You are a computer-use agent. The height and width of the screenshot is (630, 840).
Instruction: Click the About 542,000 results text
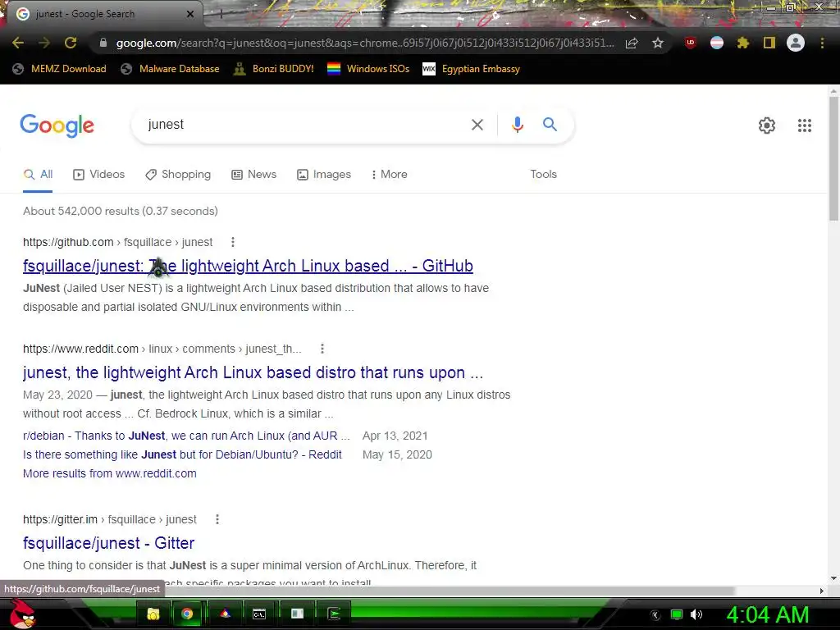[x=121, y=211]
